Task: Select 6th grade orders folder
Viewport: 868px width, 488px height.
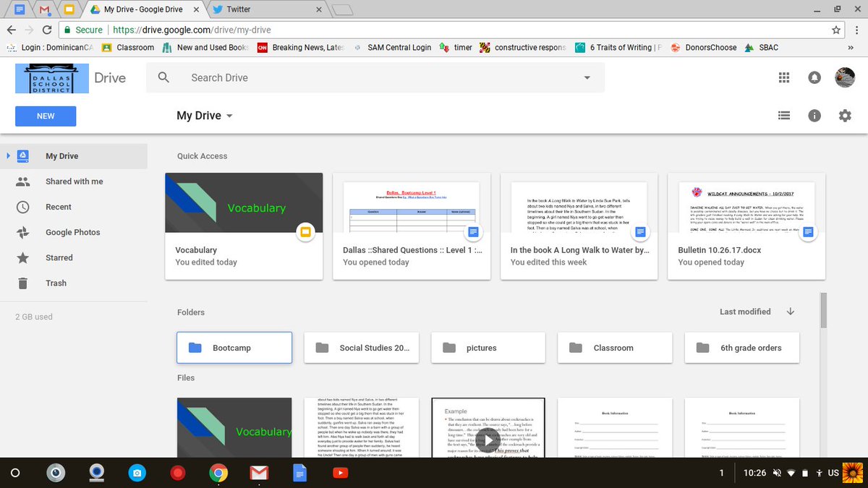Action: tap(742, 348)
